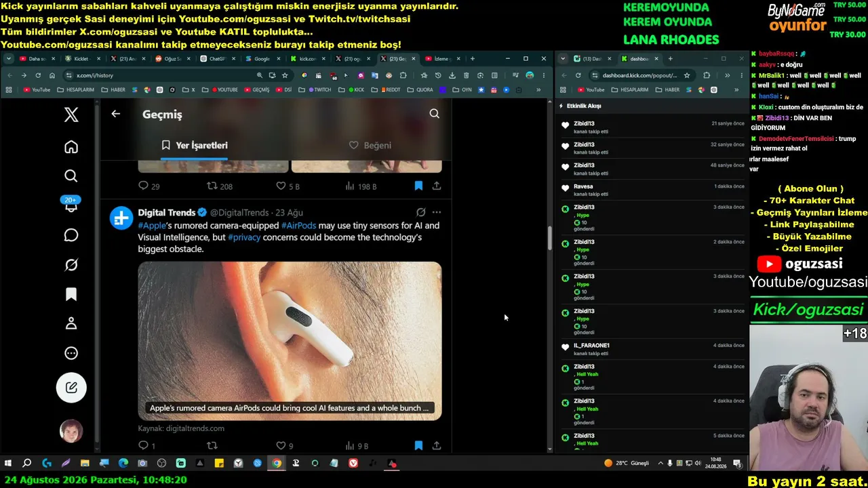Open Grok from the X sidebar
This screenshot has width=868, height=488.
(x=71, y=265)
